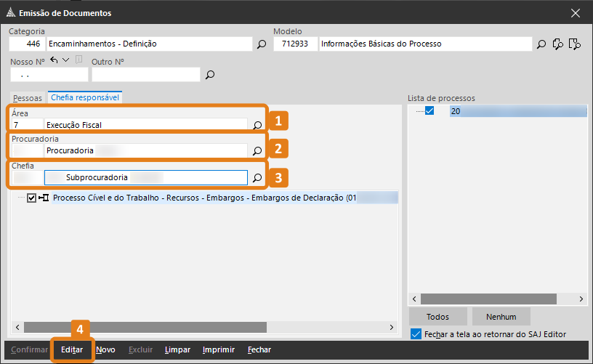This screenshot has width=593, height=364.
Task: Click the model settings search icon
Action: pyautogui.click(x=558, y=44)
